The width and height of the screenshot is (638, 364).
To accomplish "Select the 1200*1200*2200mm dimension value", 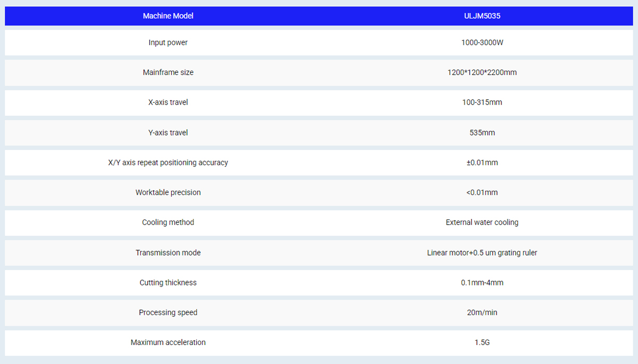I will click(482, 72).
